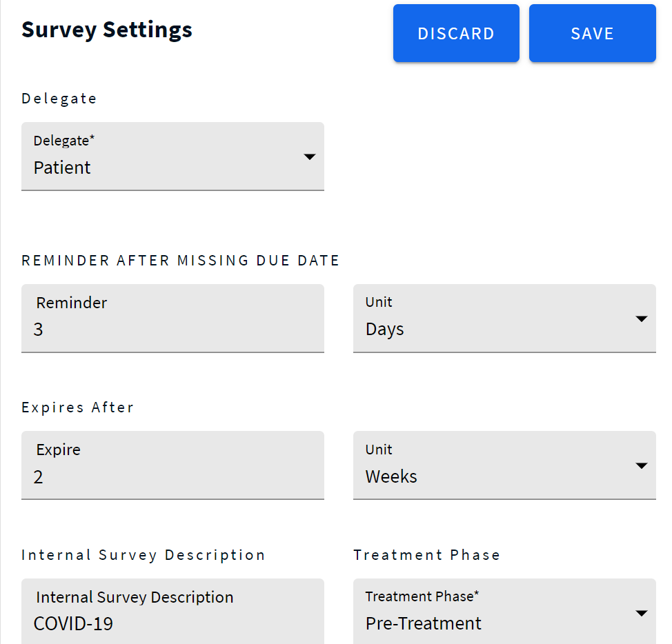This screenshot has height=644, width=672.
Task: Click the Delegate* floating field label
Action: pos(64,141)
